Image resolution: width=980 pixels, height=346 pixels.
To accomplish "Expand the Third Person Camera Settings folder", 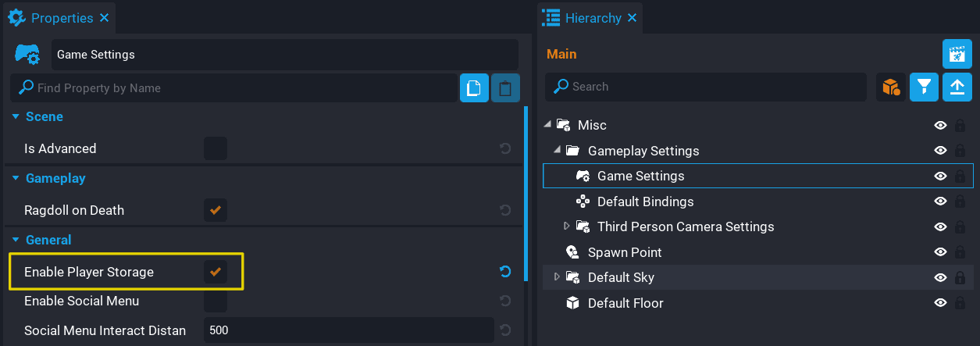I will (567, 227).
